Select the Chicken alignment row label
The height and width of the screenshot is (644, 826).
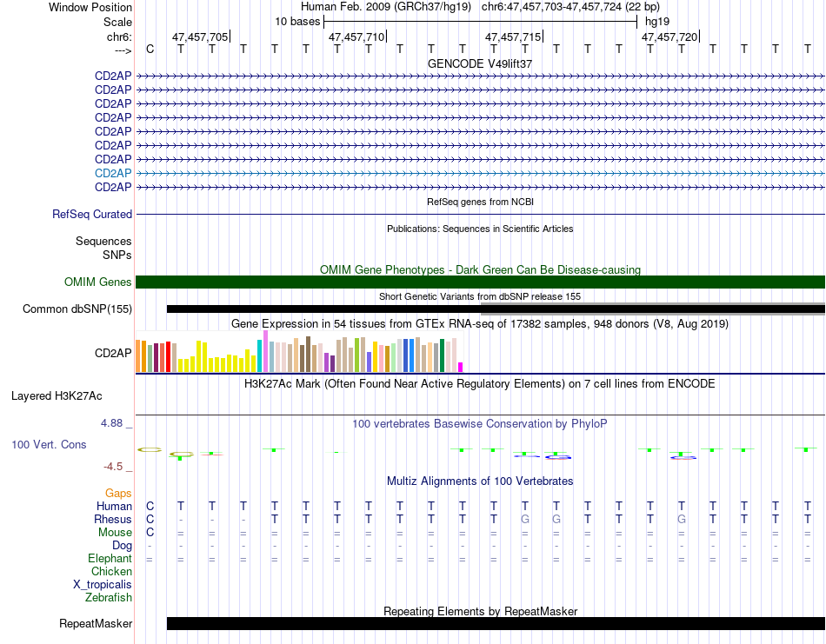tap(111, 571)
